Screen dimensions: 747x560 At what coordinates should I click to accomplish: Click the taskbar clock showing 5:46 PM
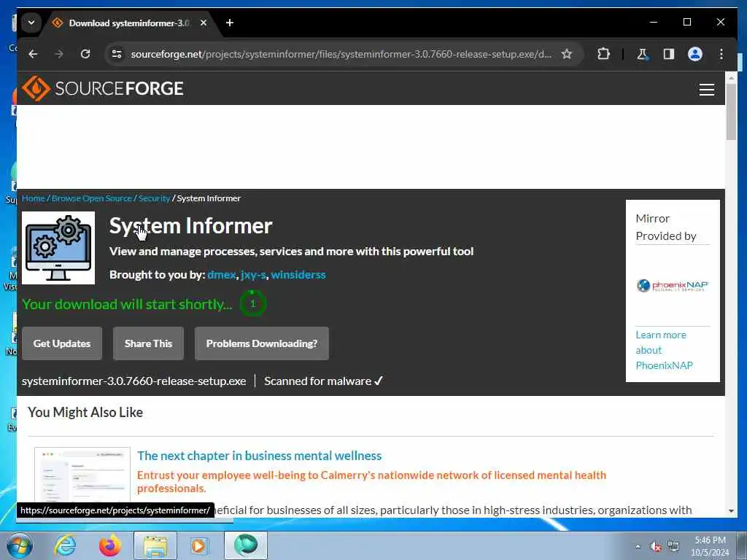(x=710, y=546)
